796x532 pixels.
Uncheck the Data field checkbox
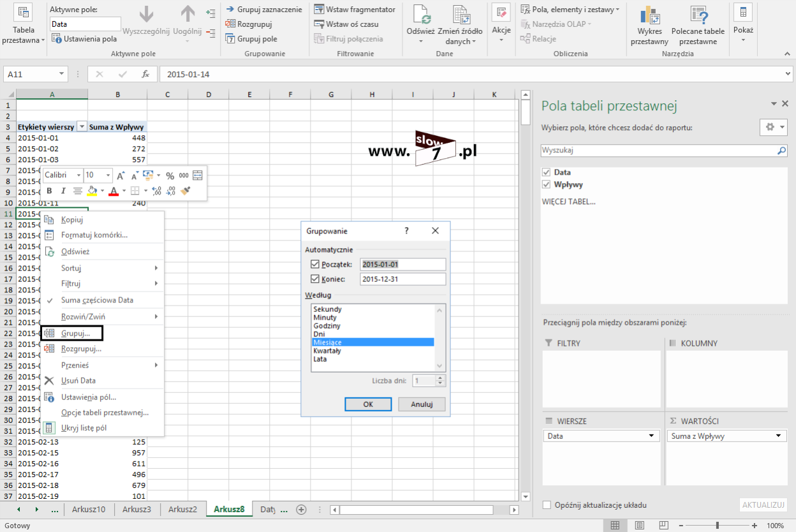[x=545, y=172]
